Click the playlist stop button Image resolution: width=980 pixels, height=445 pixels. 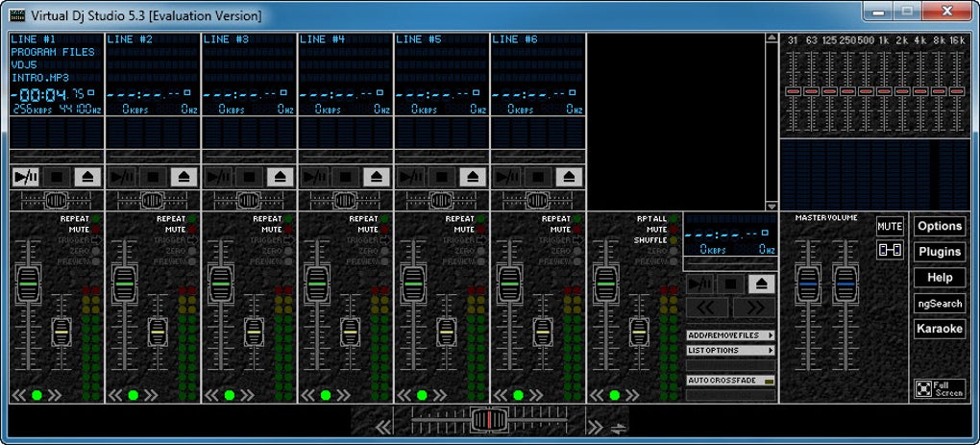click(x=730, y=284)
